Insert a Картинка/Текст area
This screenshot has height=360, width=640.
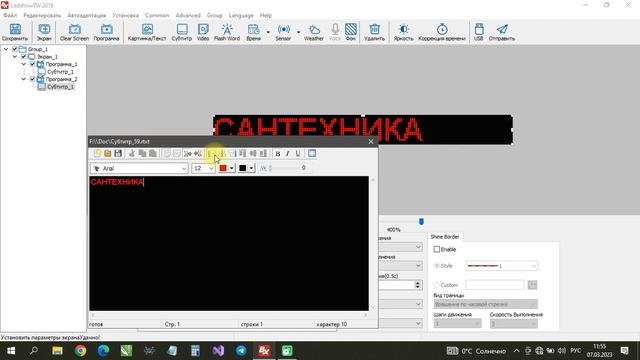point(147,32)
